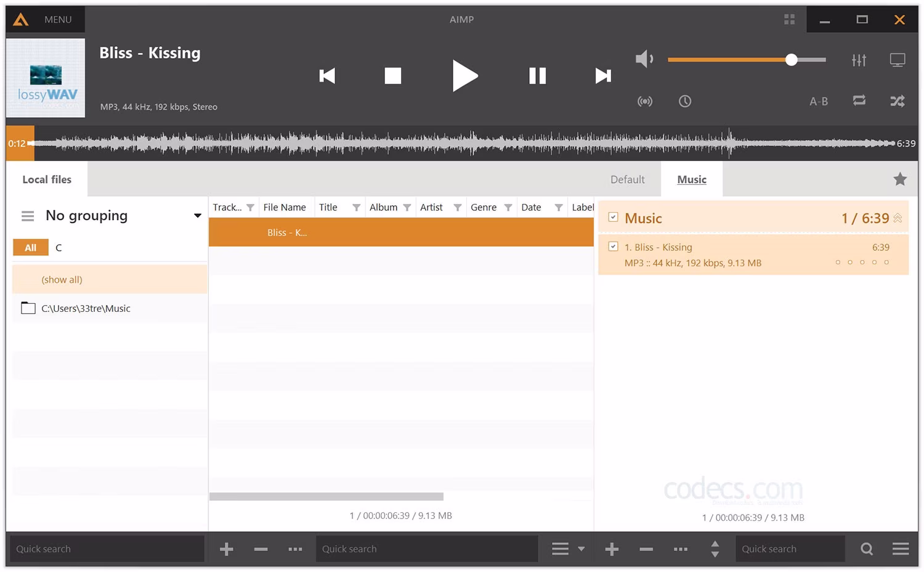This screenshot has height=572, width=924.
Task: Open the Album column filter
Action: [407, 208]
